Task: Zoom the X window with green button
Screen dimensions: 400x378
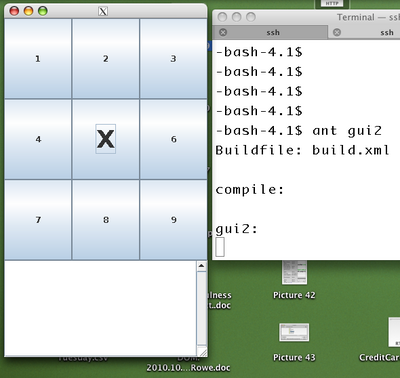Action: [x=43, y=11]
